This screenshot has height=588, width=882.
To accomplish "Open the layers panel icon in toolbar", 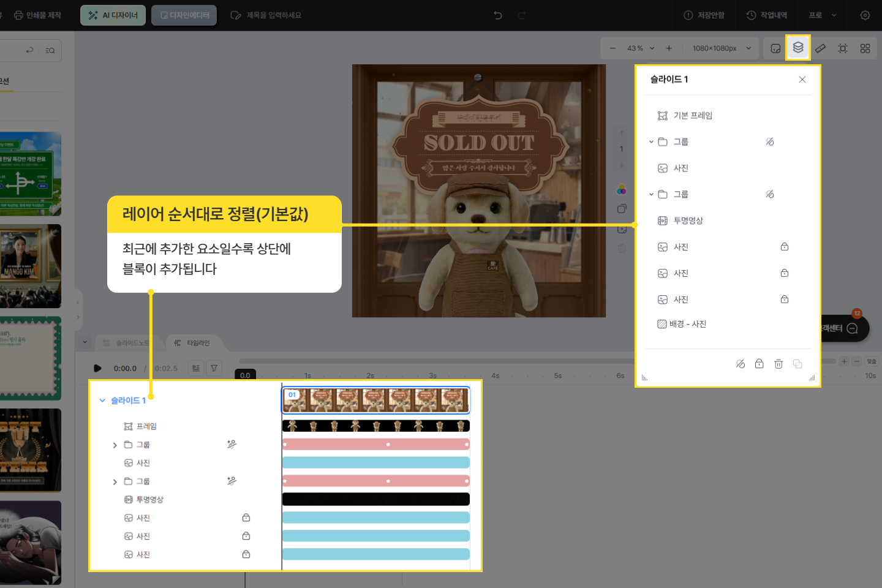I will tap(797, 48).
